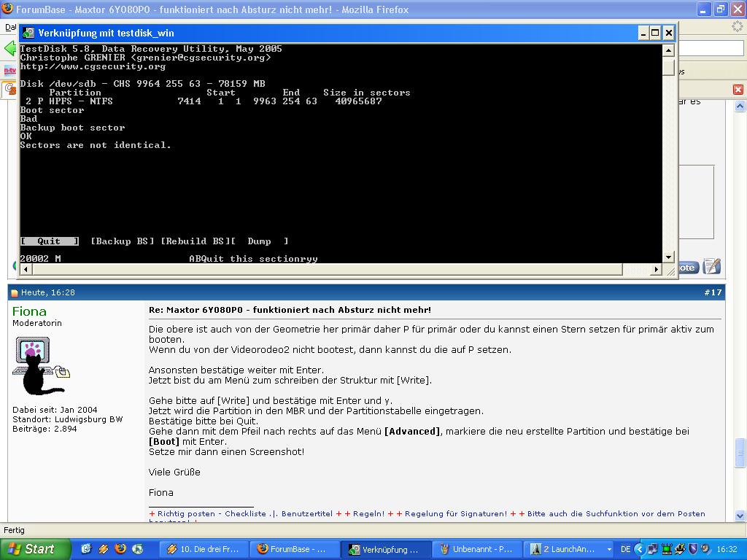This screenshot has height=560, width=747.
Task: Click the Firefox throbber icon
Action: coord(738,27)
